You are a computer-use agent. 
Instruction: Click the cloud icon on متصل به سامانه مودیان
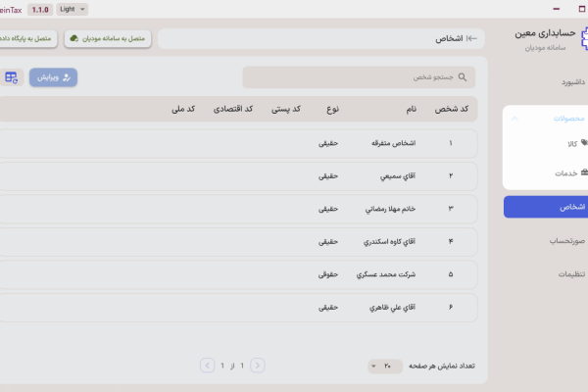coord(74,38)
